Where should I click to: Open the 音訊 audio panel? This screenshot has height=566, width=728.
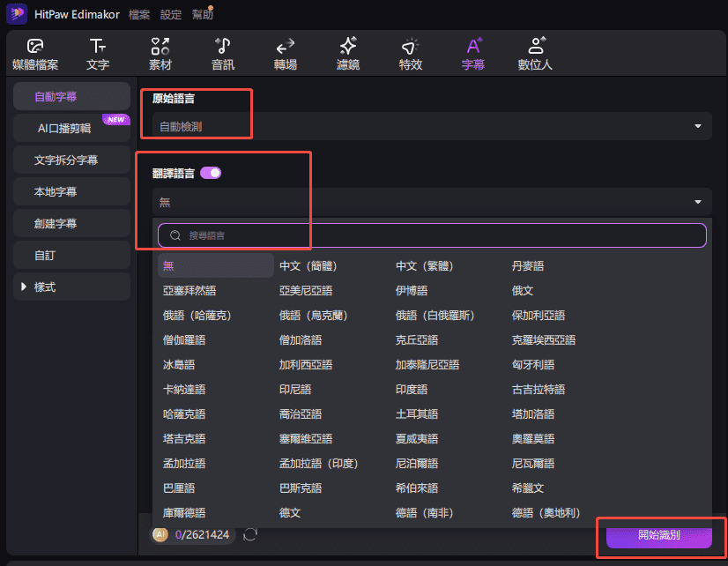pos(222,53)
